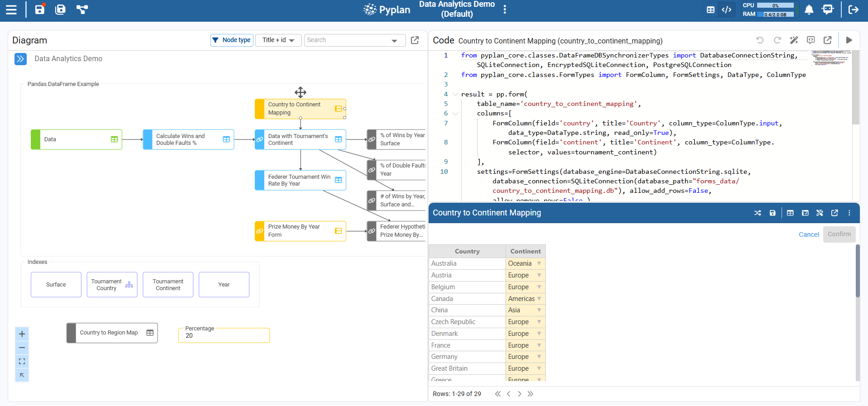This screenshot has width=868, height=406.
Task: Click the undo icon in Code panel
Action: point(760,40)
